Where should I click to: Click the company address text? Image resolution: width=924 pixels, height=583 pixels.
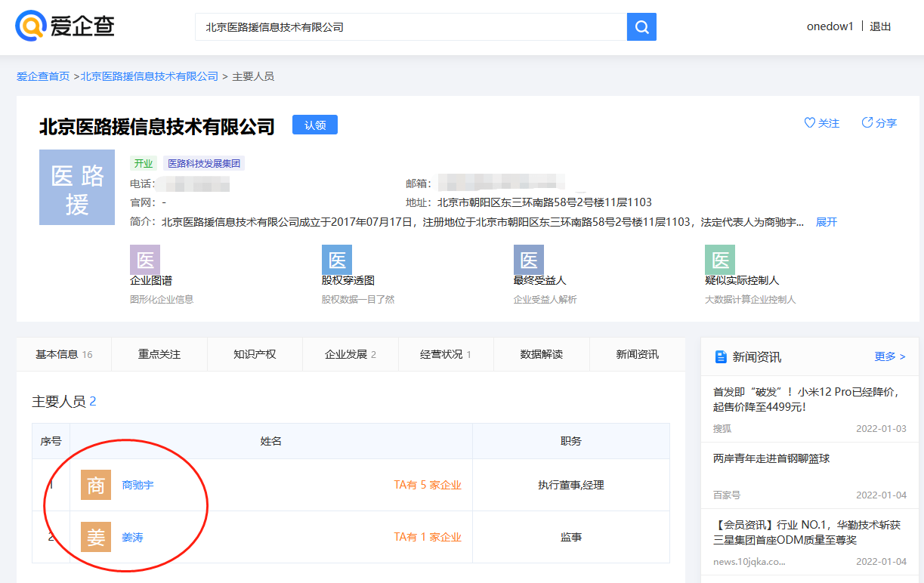[545, 202]
